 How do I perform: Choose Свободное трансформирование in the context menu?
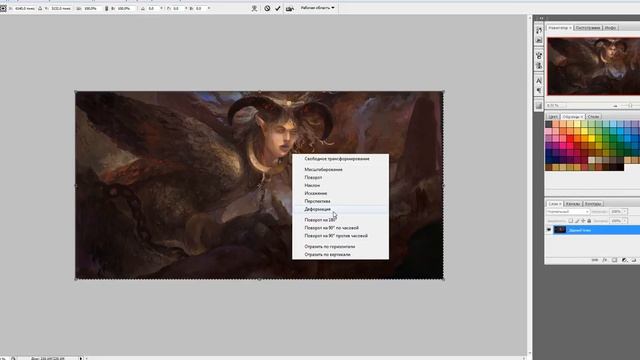point(337,159)
